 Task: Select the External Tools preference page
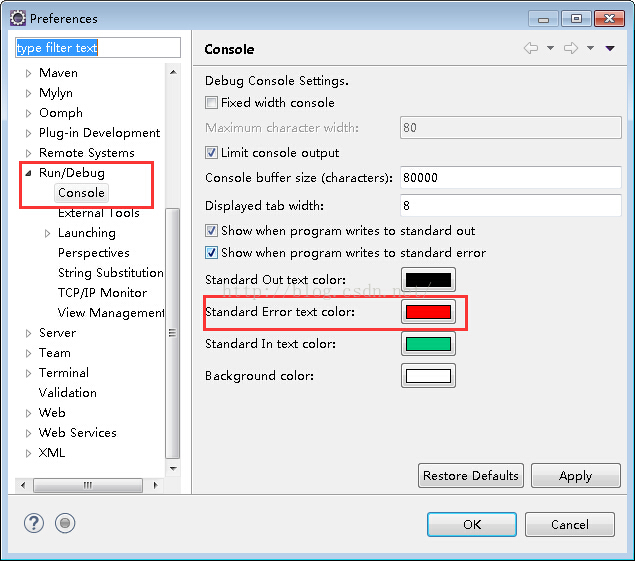tap(98, 213)
